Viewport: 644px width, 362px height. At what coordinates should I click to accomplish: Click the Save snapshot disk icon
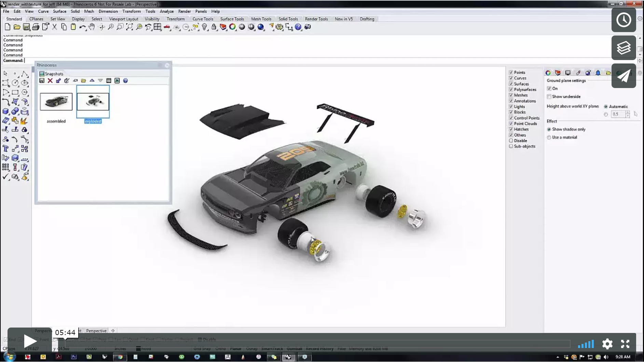[x=42, y=81]
